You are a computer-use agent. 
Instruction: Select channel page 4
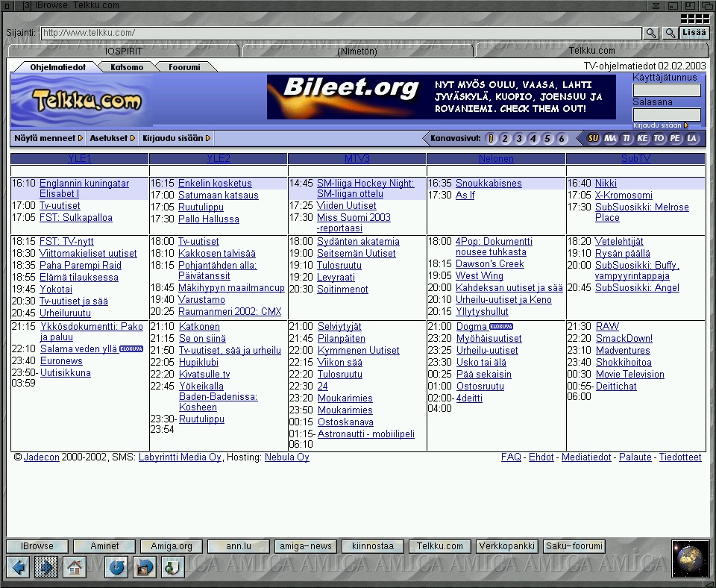pyautogui.click(x=533, y=139)
